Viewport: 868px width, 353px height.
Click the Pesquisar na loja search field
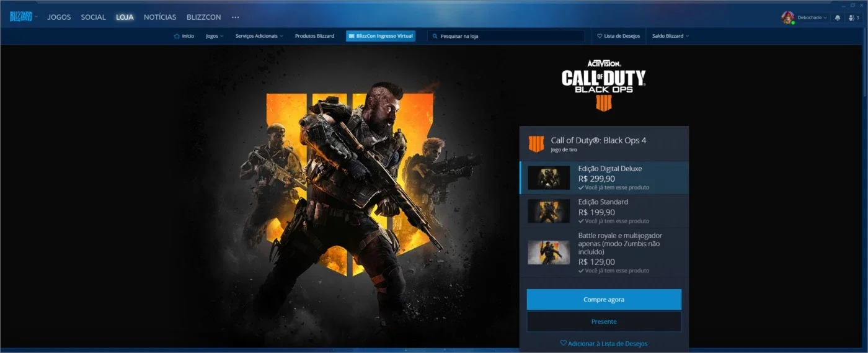[x=506, y=36]
